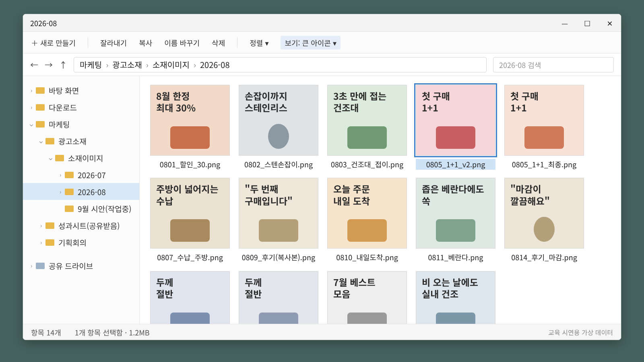Select the 0801_할인_30.png thumbnail
The height and width of the screenshot is (362, 644).
(190, 120)
